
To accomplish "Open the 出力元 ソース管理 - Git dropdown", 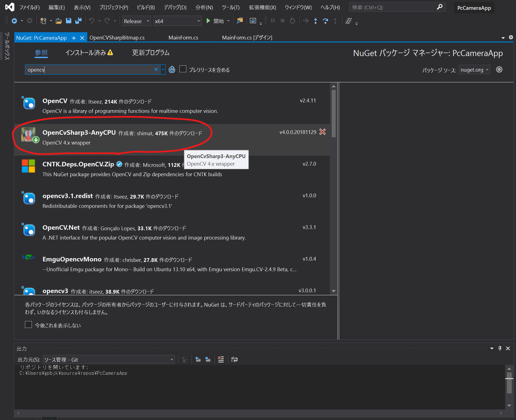I will coord(109,359).
